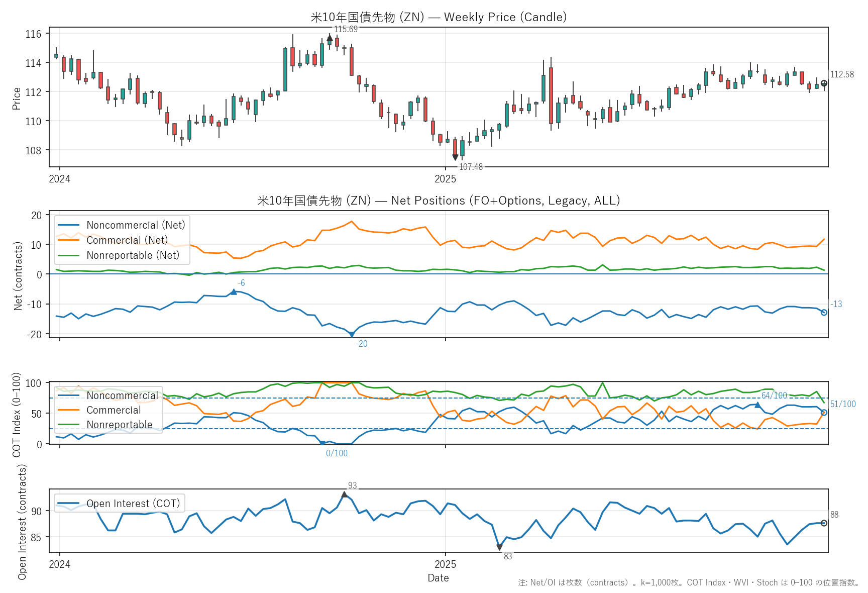
Task: Click the Noncommercial net peak marker at -6
Action: coord(234,291)
